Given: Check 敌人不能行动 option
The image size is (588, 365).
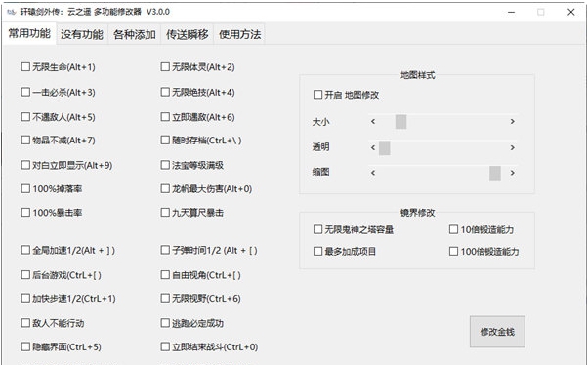Looking at the screenshot, I should 25,323.
